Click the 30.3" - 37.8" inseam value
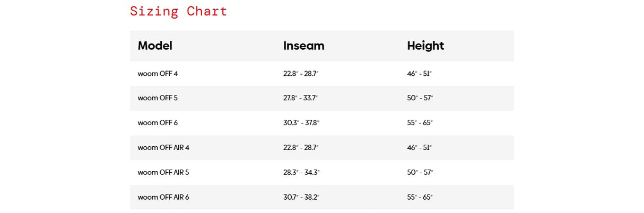This screenshot has width=644, height=213. (301, 123)
